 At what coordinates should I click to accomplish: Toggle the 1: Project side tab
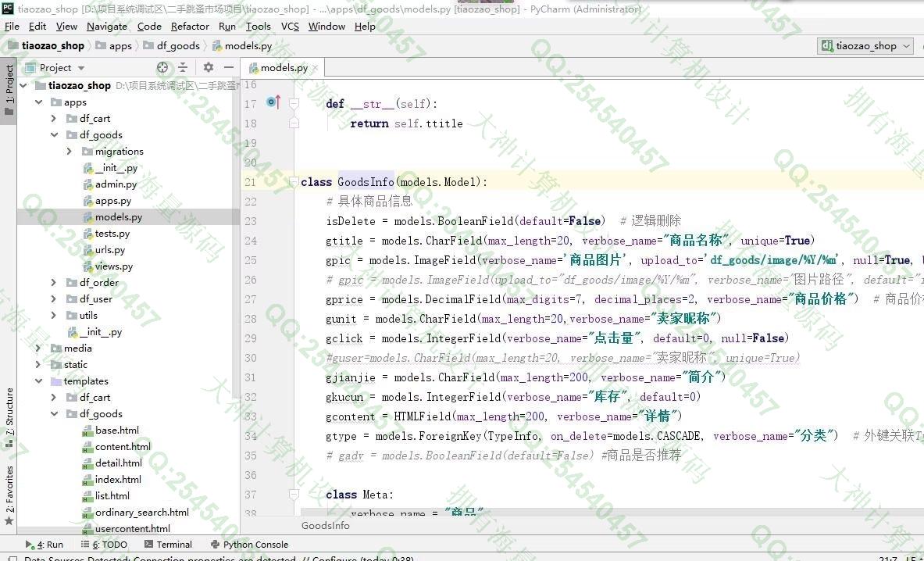coord(9,90)
